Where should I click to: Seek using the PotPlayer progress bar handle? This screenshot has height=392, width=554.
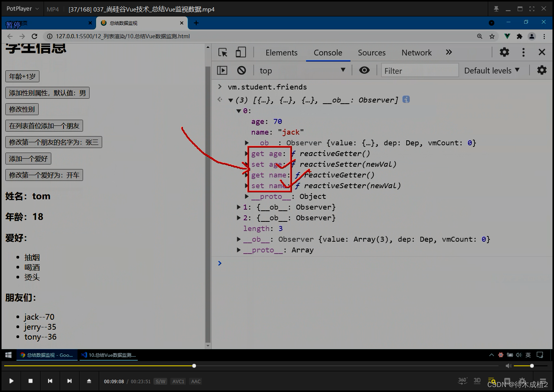pos(194,366)
